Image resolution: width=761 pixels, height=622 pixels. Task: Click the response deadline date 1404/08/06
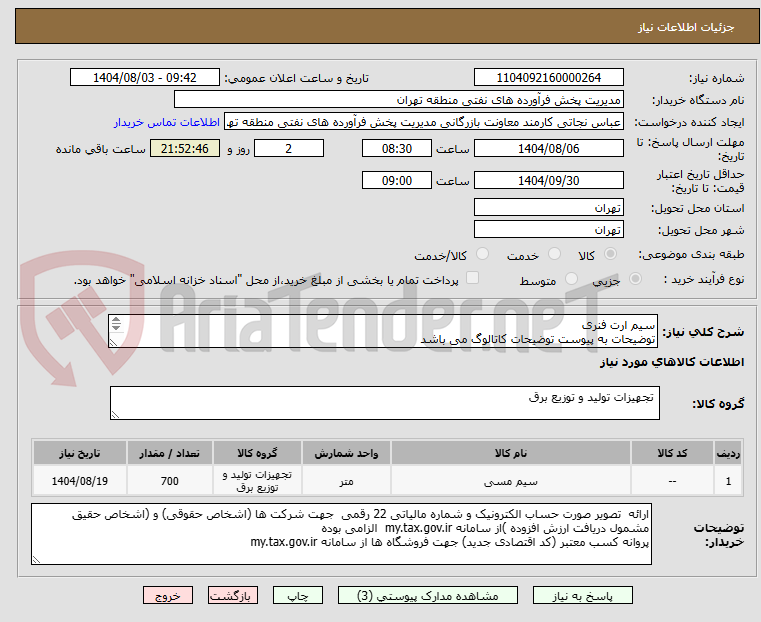548,148
